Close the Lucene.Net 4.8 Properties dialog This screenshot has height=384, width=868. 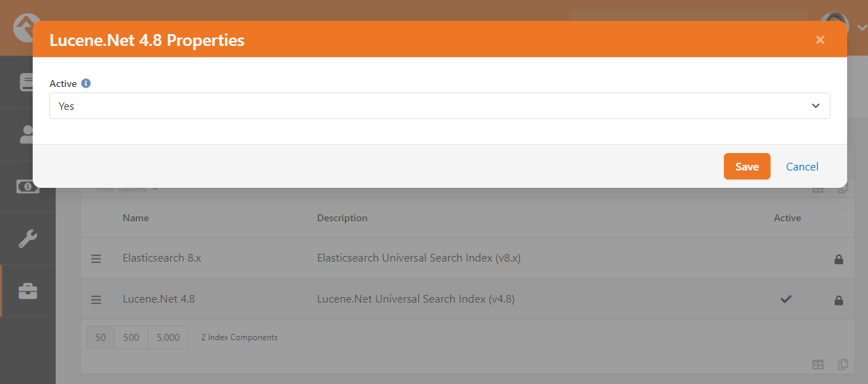pos(820,40)
